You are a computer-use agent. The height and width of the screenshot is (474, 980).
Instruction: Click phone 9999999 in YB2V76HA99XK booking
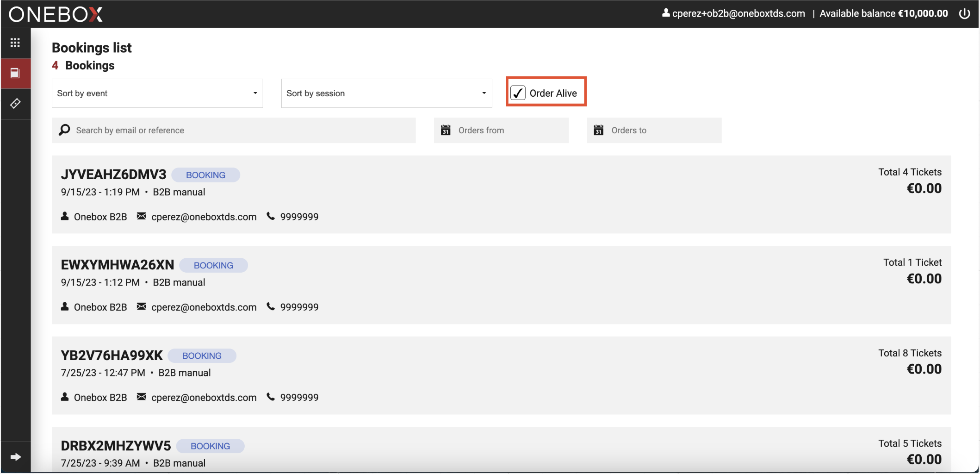pos(299,397)
